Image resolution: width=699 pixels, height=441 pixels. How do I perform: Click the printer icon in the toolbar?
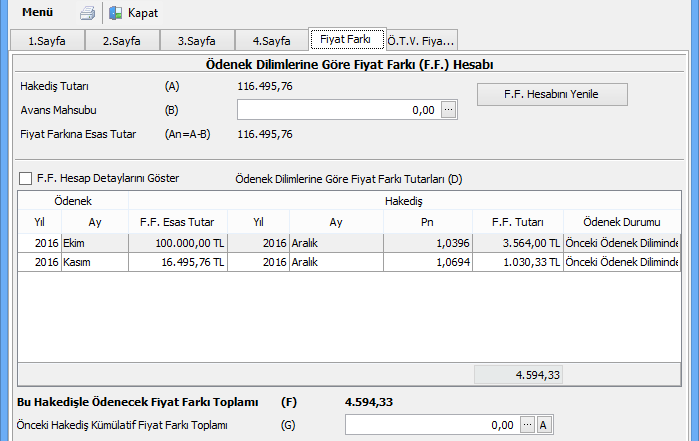point(87,13)
